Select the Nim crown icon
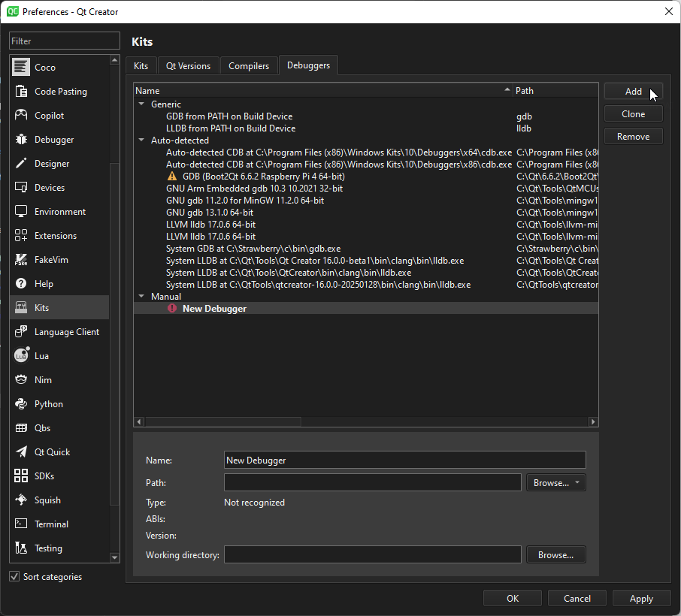Image resolution: width=681 pixels, height=616 pixels. pos(21,379)
